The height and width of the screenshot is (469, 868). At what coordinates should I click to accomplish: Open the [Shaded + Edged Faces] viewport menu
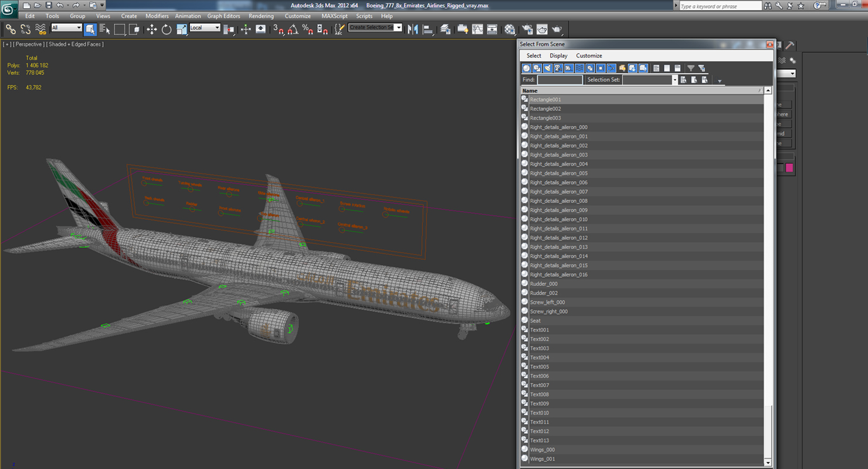(x=75, y=44)
